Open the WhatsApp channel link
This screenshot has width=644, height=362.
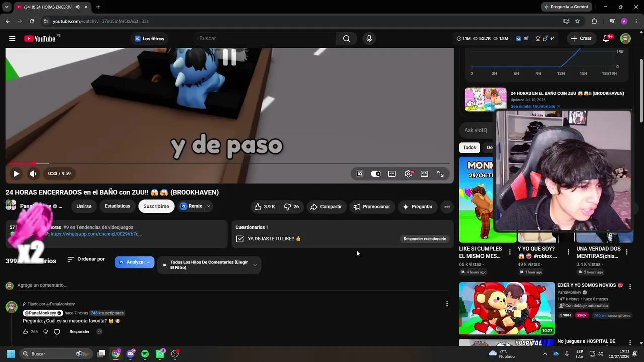pos(96,234)
